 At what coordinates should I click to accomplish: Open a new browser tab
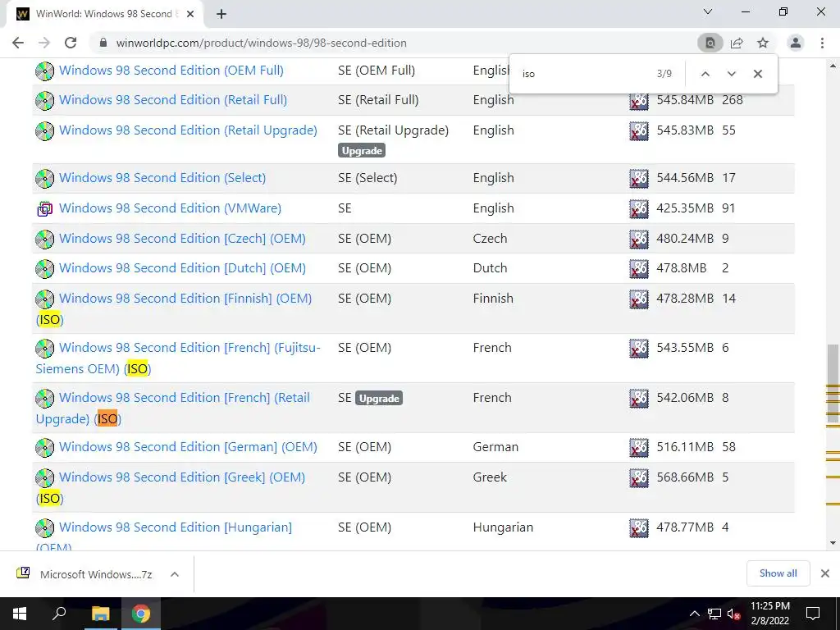(x=221, y=14)
